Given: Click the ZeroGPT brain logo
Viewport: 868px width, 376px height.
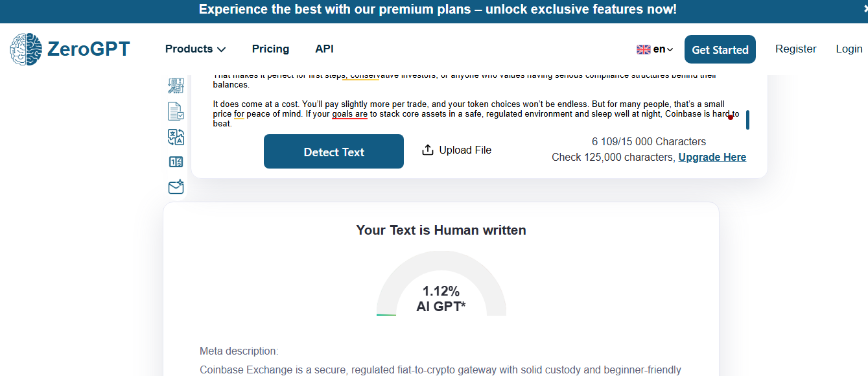Looking at the screenshot, I should [x=26, y=49].
